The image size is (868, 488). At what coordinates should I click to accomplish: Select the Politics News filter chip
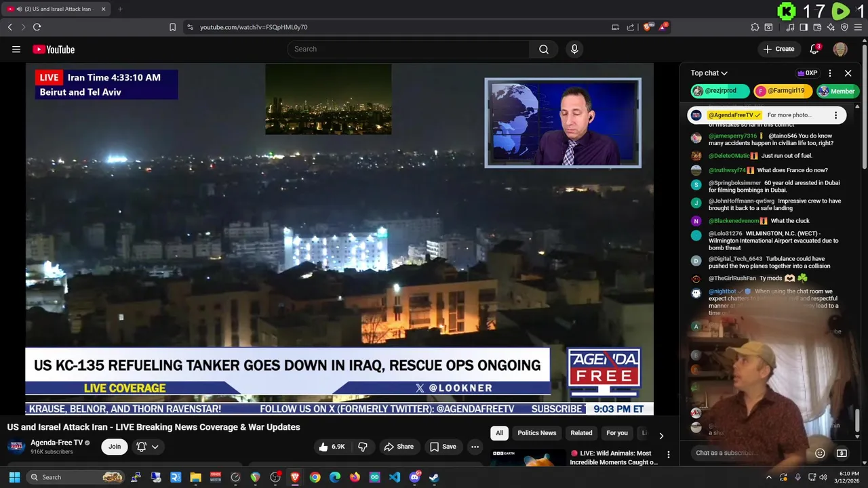pos(536,433)
